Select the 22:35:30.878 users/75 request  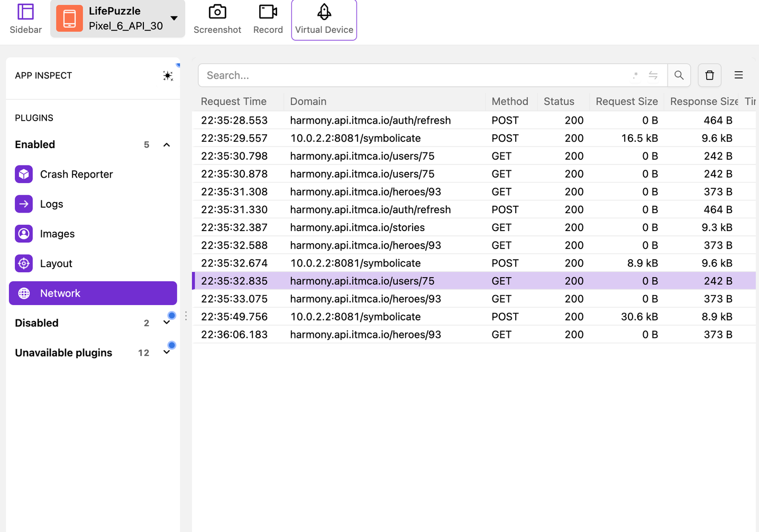[474, 174]
